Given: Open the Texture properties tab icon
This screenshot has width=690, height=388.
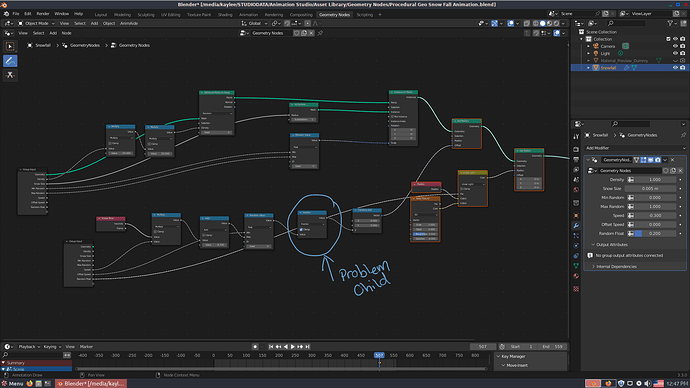Looking at the screenshot, I should click(576, 289).
